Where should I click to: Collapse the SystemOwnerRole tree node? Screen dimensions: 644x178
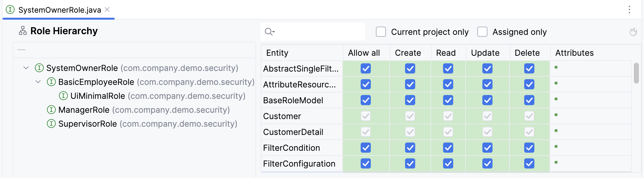coord(26,68)
